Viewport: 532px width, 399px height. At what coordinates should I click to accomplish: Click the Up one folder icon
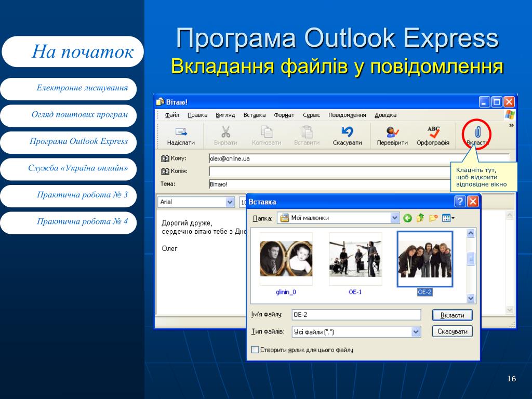pos(420,218)
